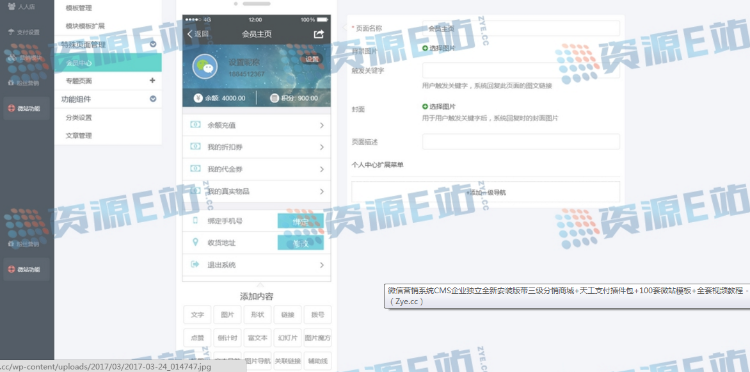Viewport: 750px width, 372px height.
Task: Select the highlighted 会员中心 menu item
Action: pyautogui.click(x=108, y=63)
